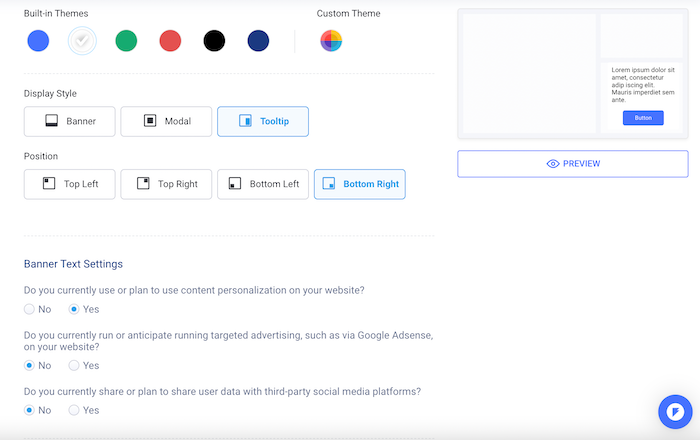Choose No for targeted advertising question
This screenshot has height=440, width=700.
click(x=29, y=365)
